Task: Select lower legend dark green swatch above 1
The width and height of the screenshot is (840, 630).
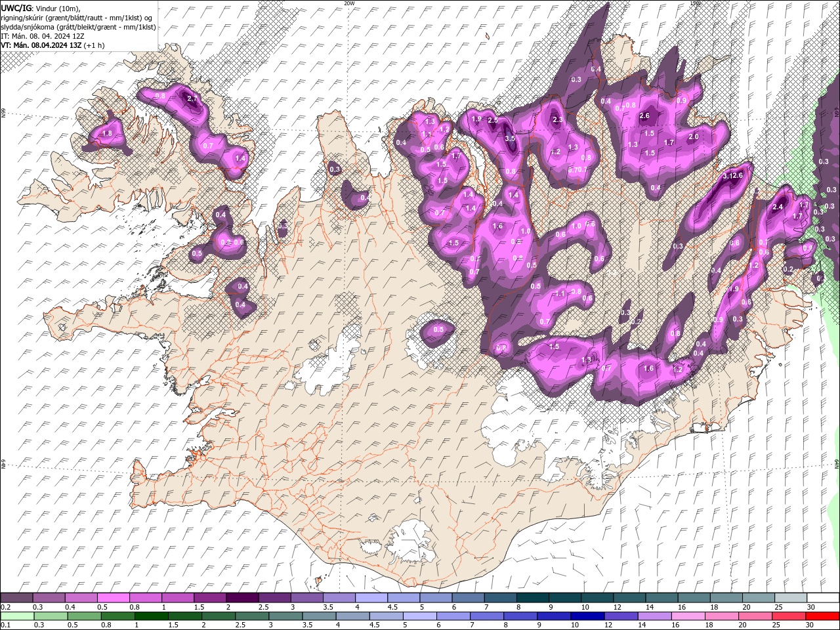Action: click(x=151, y=616)
